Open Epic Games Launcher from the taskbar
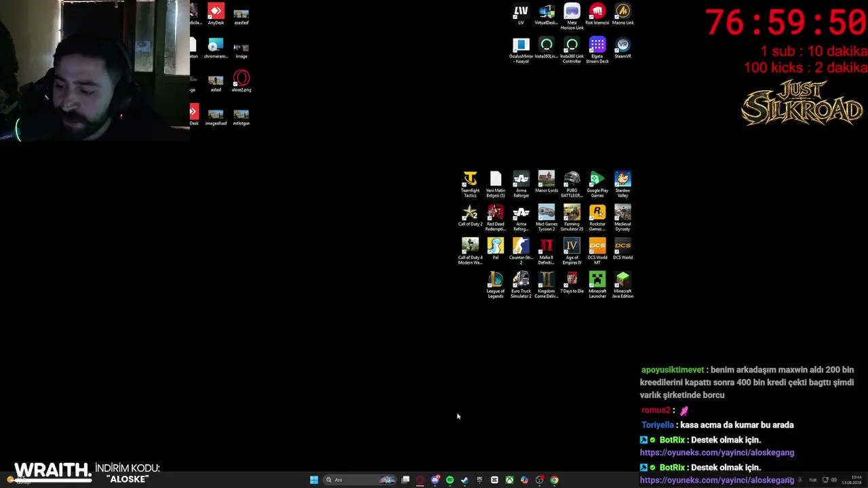 click(479, 480)
